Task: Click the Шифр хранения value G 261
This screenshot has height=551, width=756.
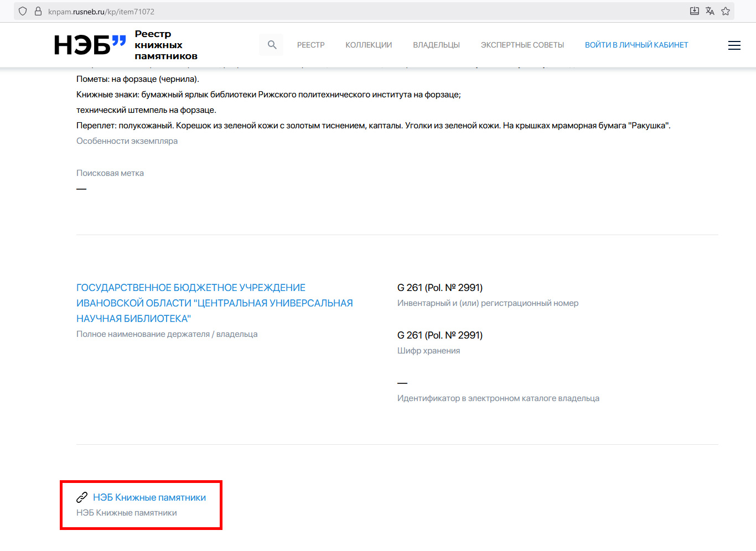Action: [440, 335]
